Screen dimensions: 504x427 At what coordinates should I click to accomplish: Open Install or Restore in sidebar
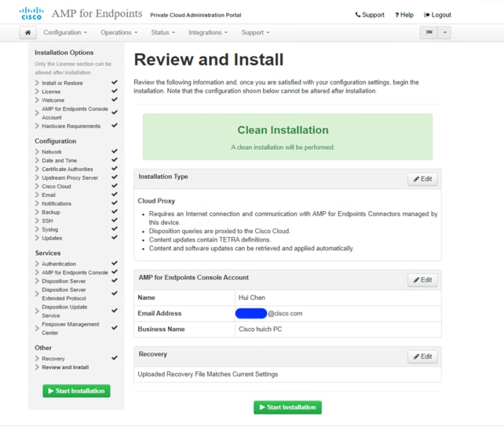(x=62, y=83)
